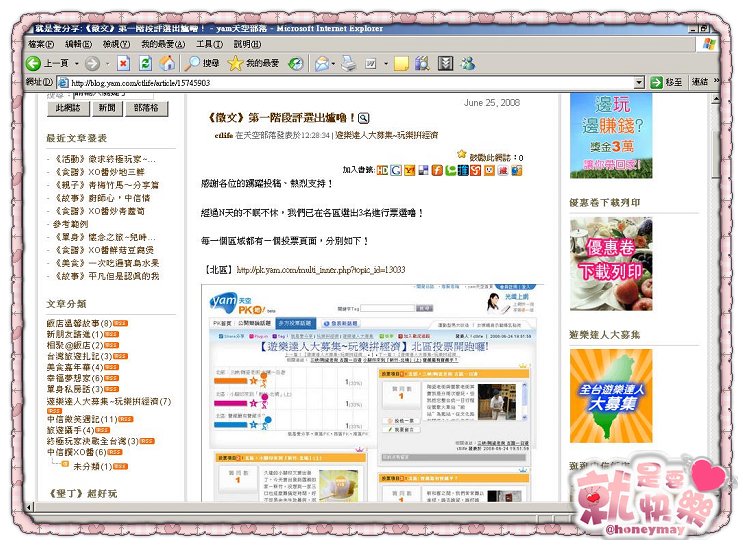Open the 檢視(V) menu
The width and height of the screenshot is (743, 545).
coord(116,44)
